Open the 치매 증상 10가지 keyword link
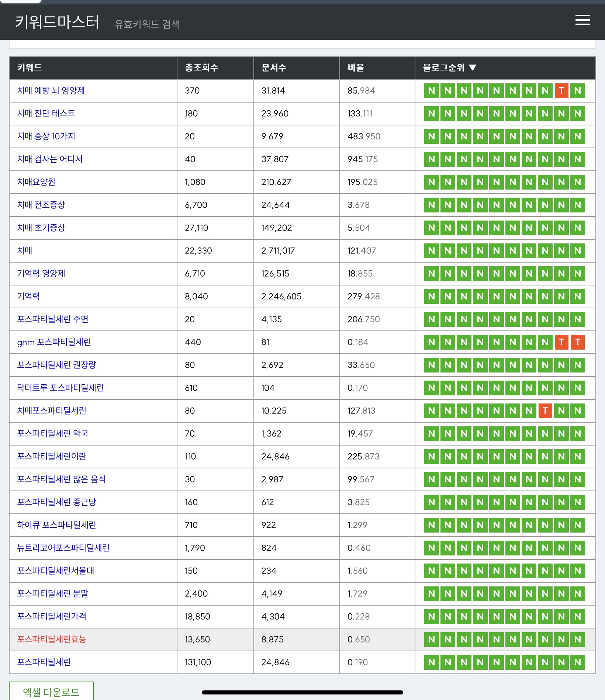 pyautogui.click(x=46, y=136)
